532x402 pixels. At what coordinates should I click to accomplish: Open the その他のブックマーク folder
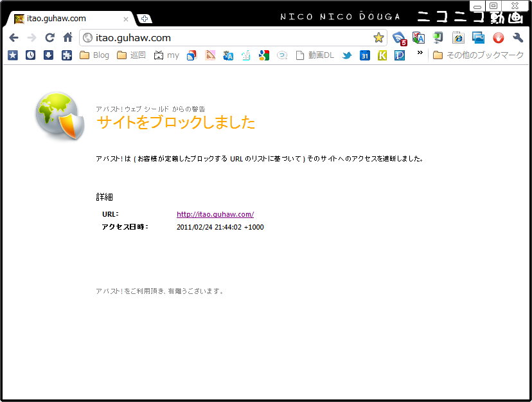[478, 55]
